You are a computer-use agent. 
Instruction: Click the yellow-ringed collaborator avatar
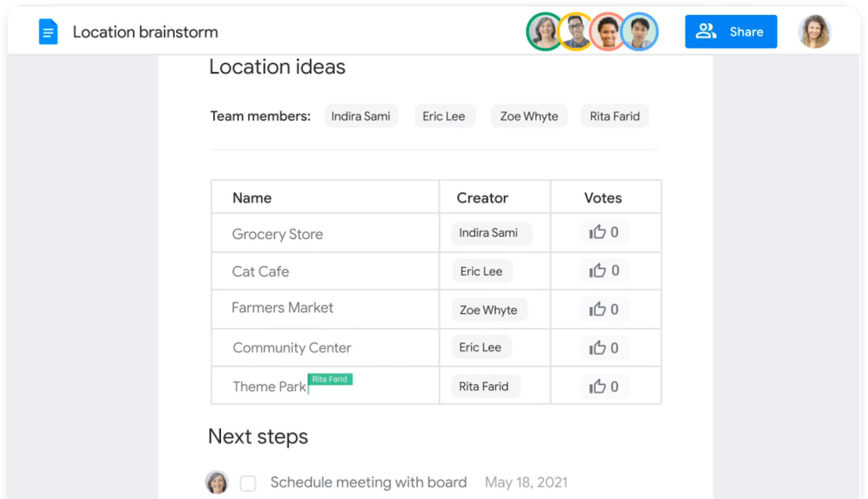point(575,31)
